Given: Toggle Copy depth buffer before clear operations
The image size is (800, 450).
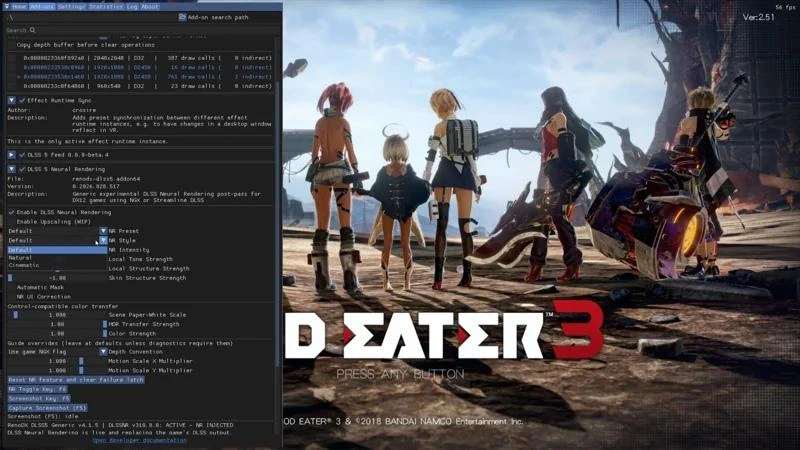Looking at the screenshot, I should click(11, 45).
